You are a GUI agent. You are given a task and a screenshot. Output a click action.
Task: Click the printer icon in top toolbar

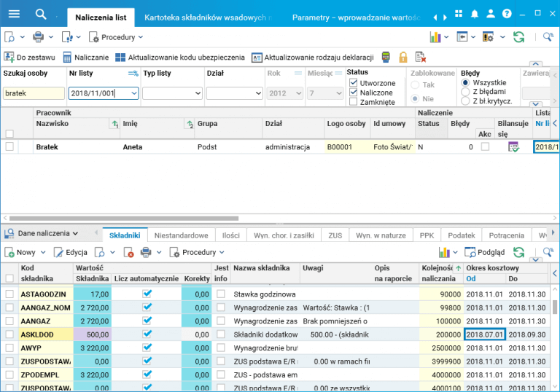click(38, 36)
